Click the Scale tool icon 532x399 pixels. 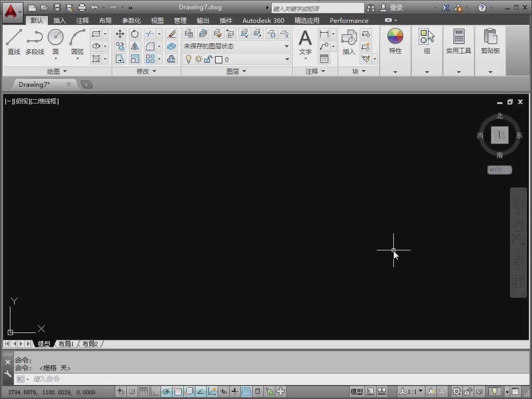pos(135,59)
